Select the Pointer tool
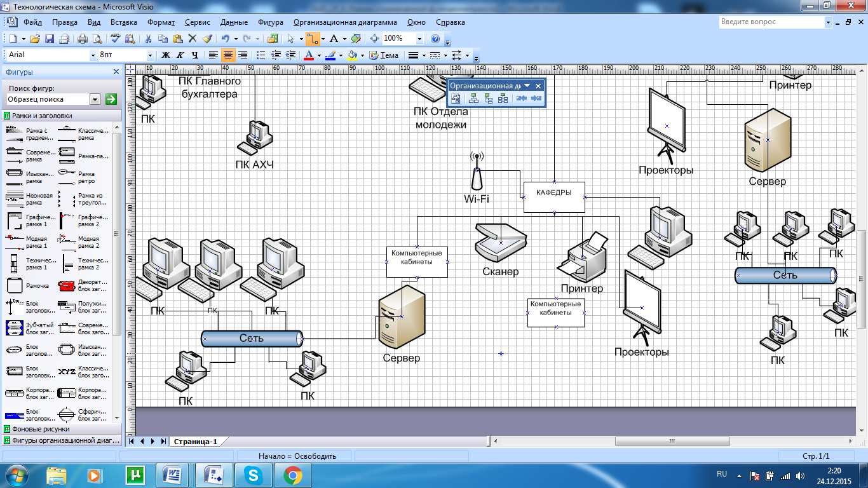 (290, 39)
